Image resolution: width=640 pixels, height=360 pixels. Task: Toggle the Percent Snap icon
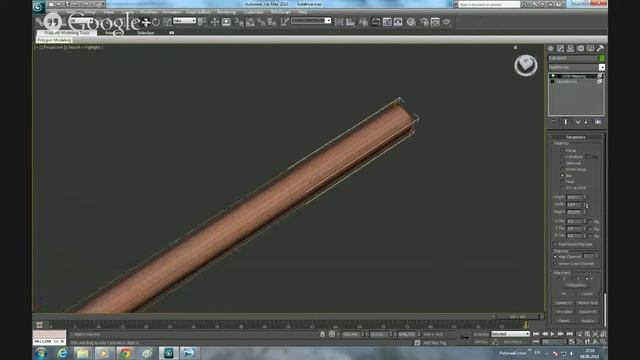tap(261, 22)
